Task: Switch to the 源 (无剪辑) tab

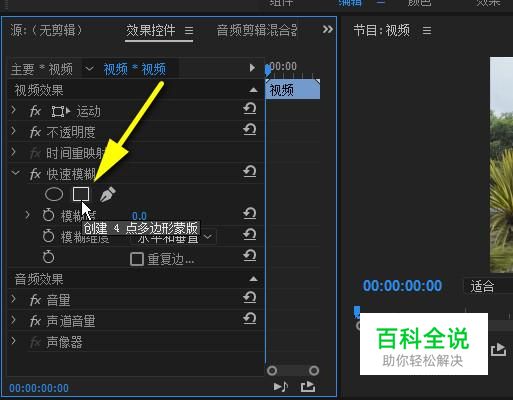Action: [46, 30]
